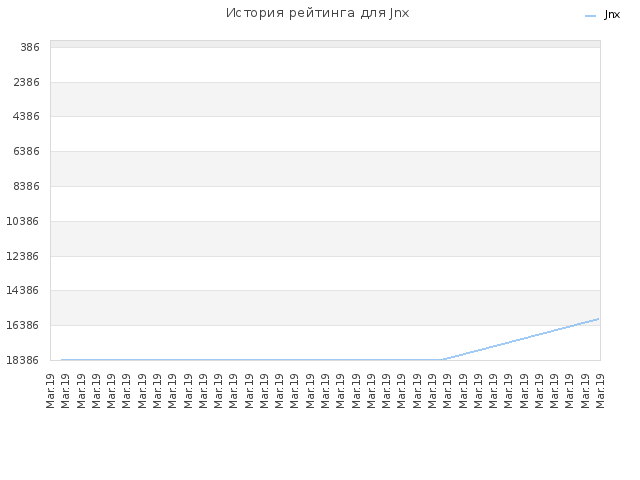Click the last Mar.19 x-axis label
This screenshot has height=480, width=640.
[600, 391]
